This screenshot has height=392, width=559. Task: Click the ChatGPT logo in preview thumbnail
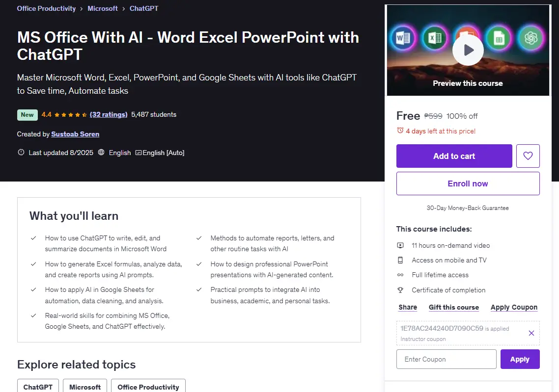[531, 38]
